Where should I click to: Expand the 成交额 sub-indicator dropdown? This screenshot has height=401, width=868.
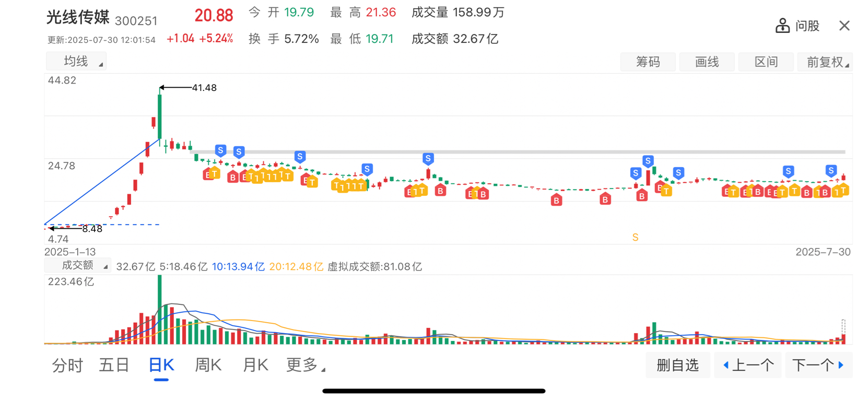tap(78, 266)
